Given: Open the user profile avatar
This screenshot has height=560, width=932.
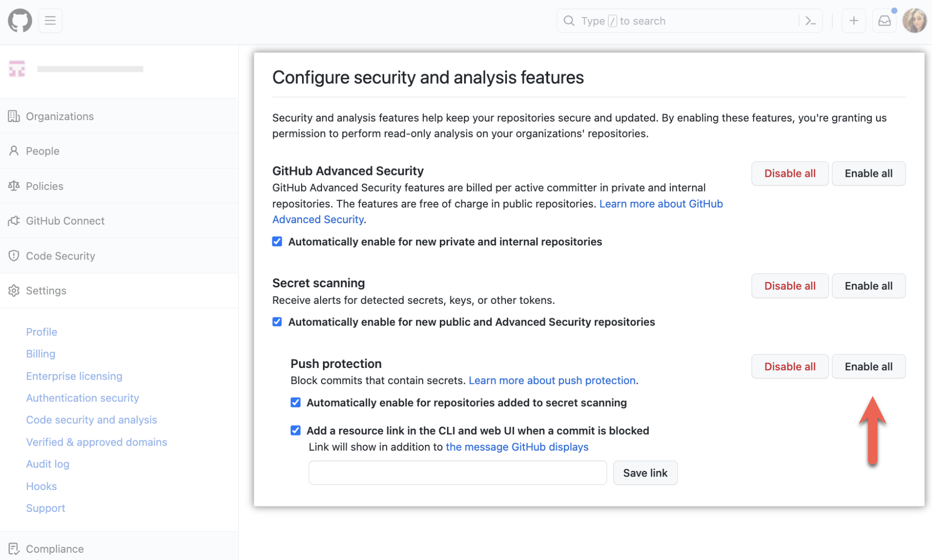Looking at the screenshot, I should pyautogui.click(x=914, y=20).
